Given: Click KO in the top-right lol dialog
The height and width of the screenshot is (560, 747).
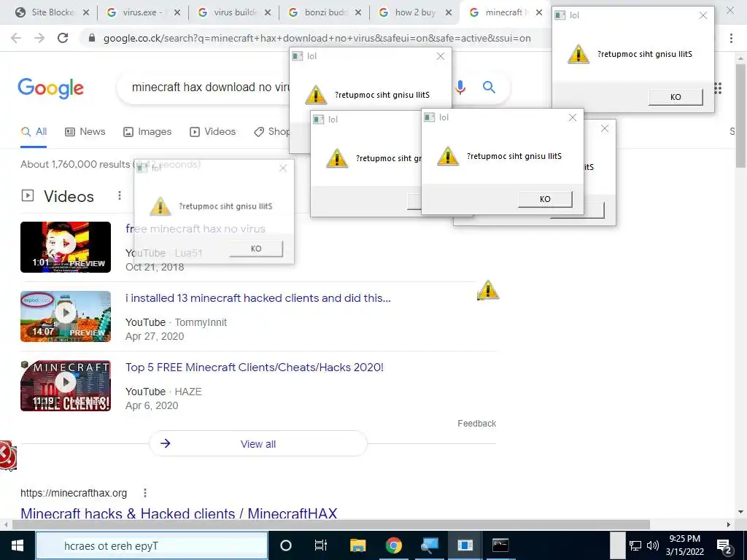Looking at the screenshot, I should click(x=676, y=97).
